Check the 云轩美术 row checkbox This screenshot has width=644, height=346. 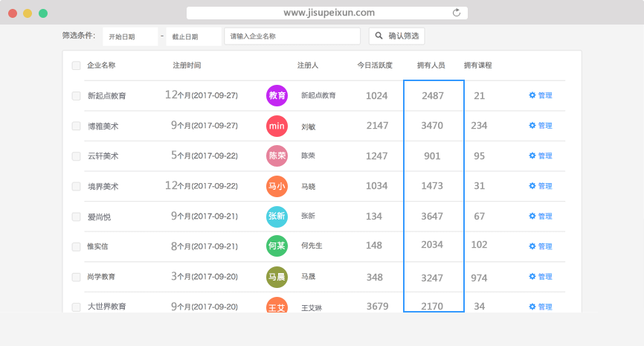(x=76, y=156)
